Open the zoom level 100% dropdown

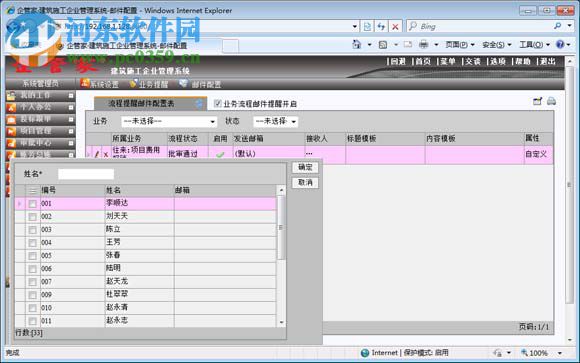[x=560, y=353]
